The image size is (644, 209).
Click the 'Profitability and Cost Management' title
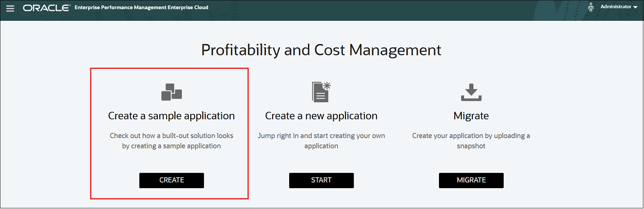[x=321, y=50]
